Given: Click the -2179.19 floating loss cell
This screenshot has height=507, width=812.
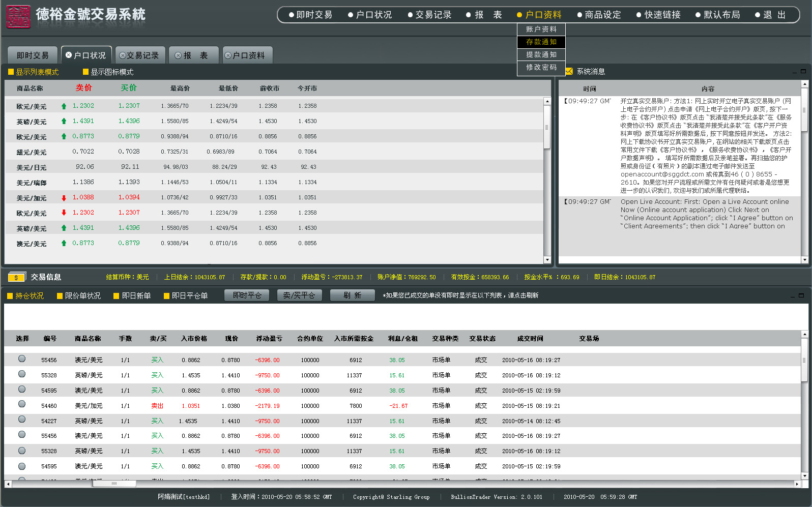Looking at the screenshot, I should coord(267,406).
